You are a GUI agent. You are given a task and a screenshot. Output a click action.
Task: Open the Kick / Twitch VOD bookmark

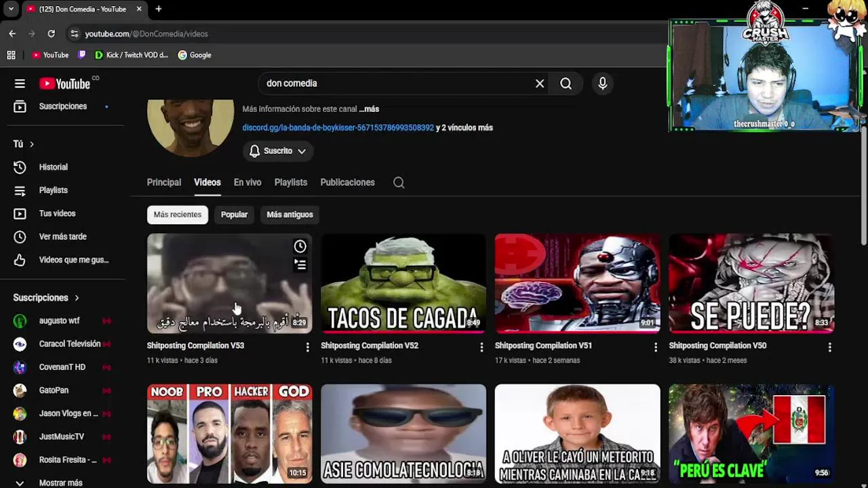point(132,55)
